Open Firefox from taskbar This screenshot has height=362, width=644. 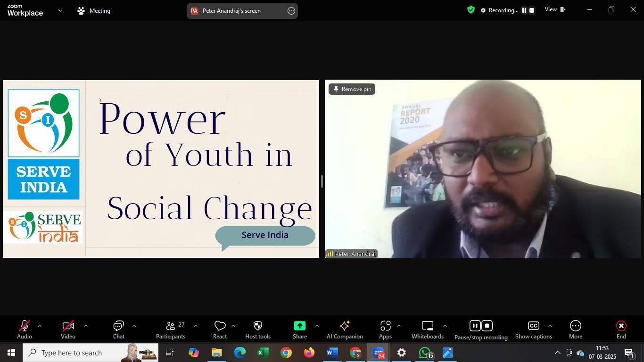(309, 353)
